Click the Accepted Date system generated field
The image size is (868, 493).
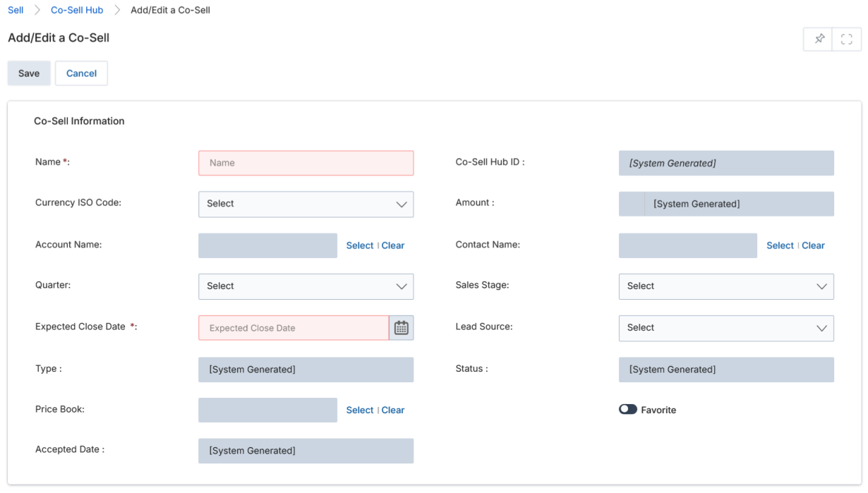(x=306, y=451)
